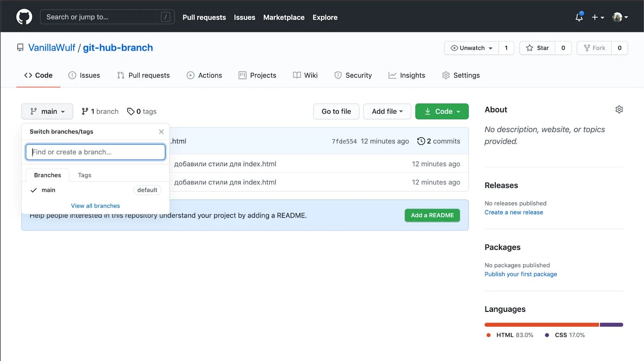Click the watchers count 1

[506, 48]
